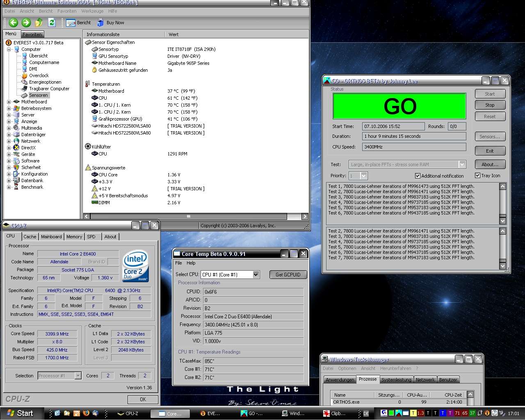525x420 pixels.
Task: Open the Help menu in Core Temp
Action: click(x=191, y=263)
